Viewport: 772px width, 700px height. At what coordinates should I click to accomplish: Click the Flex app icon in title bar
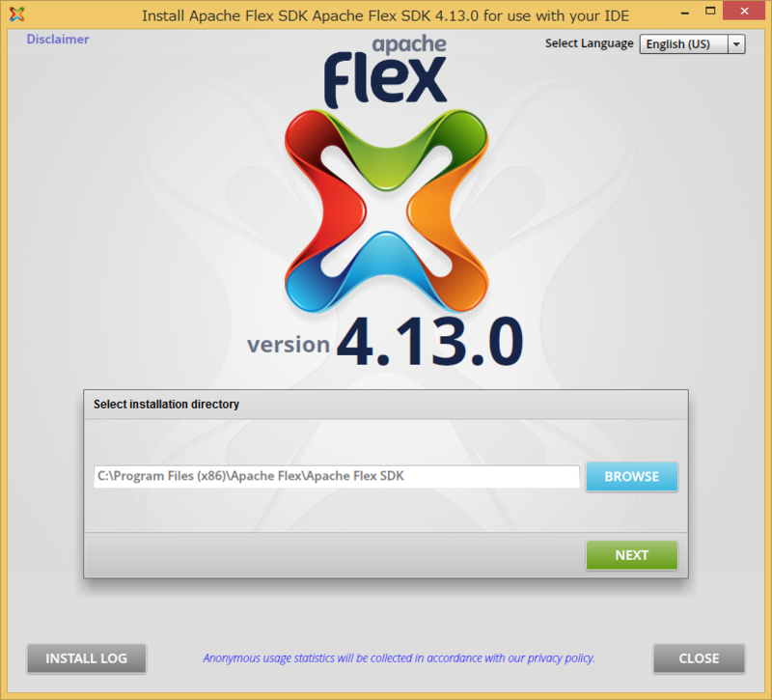(16, 14)
